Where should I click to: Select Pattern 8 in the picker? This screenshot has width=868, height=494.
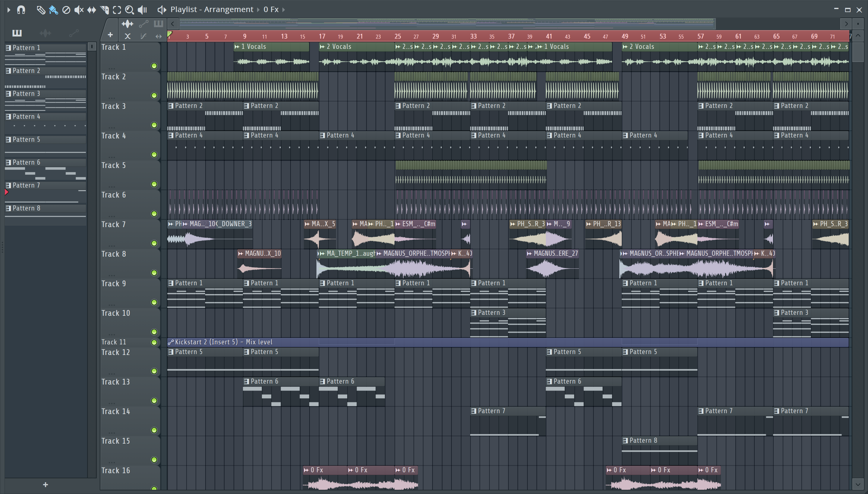tap(46, 215)
